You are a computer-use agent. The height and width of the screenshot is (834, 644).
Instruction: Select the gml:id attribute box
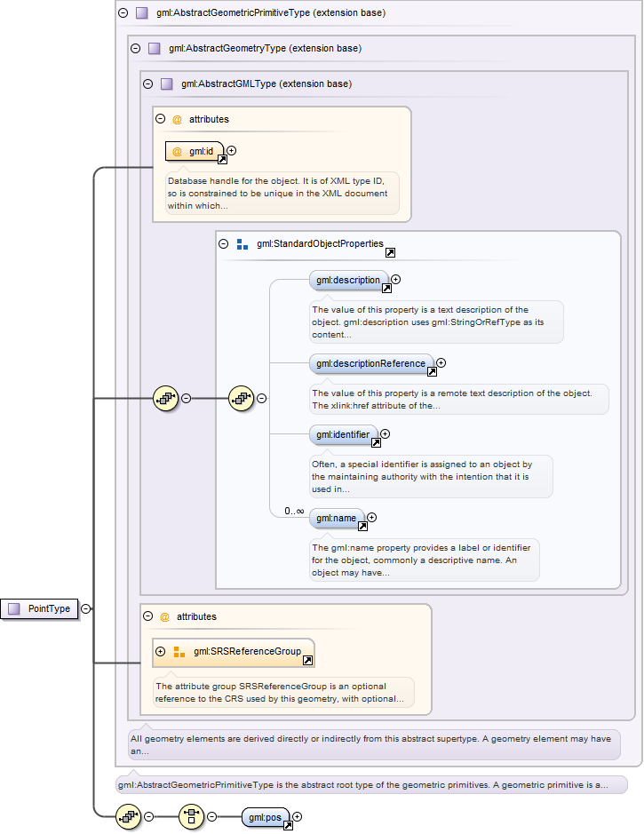coord(193,151)
